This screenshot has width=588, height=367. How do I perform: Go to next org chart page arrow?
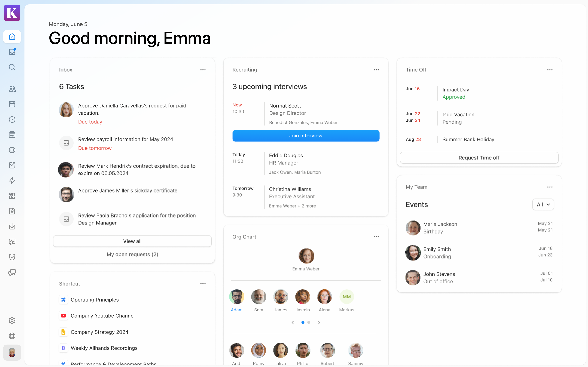tap(319, 323)
